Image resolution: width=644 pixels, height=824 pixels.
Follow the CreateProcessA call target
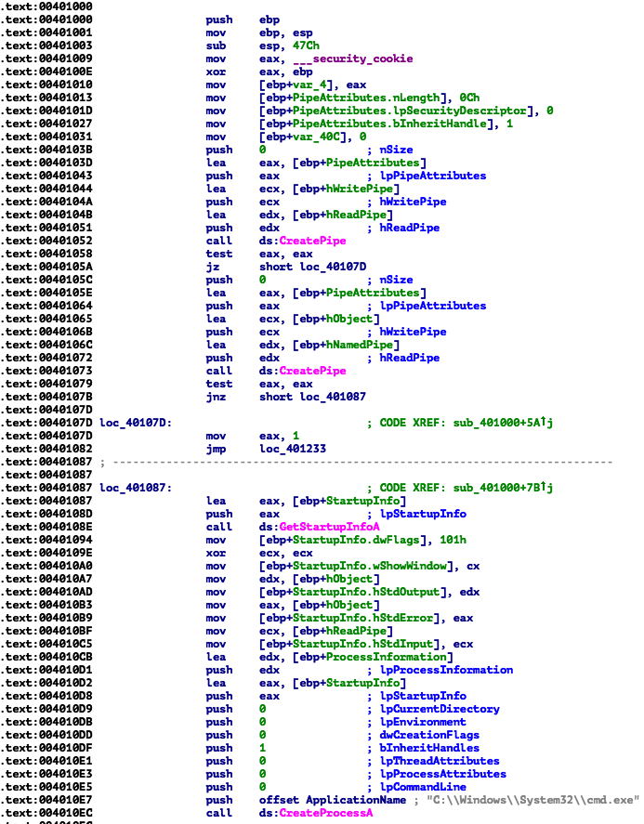click(x=325, y=813)
